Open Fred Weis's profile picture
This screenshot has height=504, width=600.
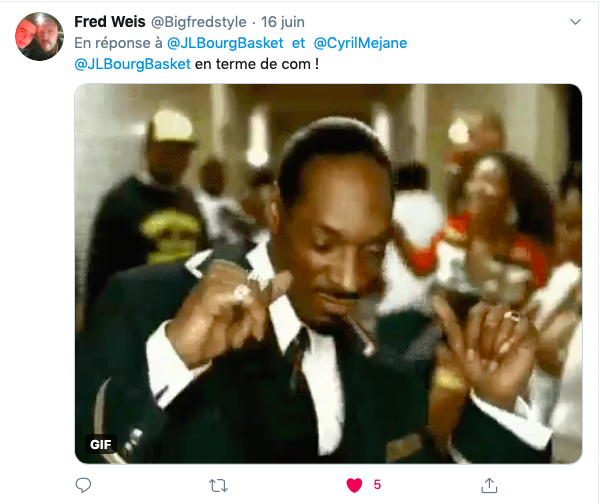click(39, 36)
